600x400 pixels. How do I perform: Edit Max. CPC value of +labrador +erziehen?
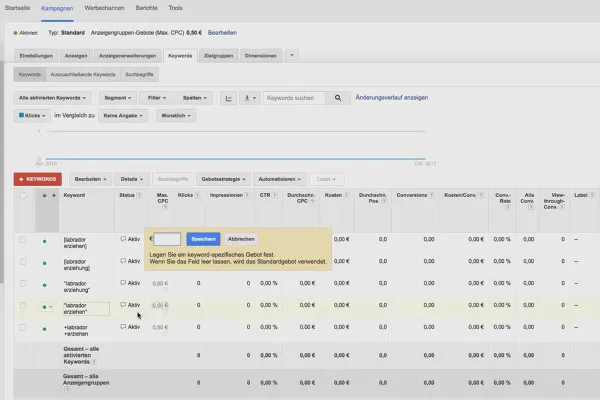[x=160, y=327]
